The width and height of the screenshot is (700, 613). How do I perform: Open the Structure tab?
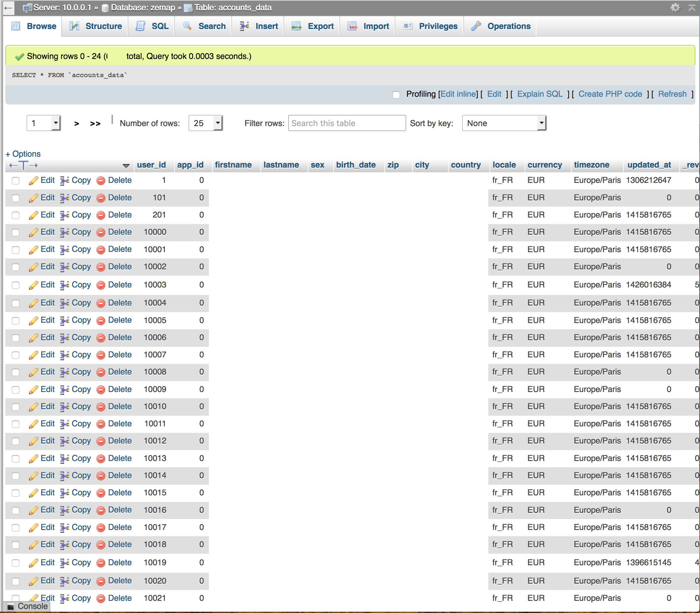pos(95,26)
